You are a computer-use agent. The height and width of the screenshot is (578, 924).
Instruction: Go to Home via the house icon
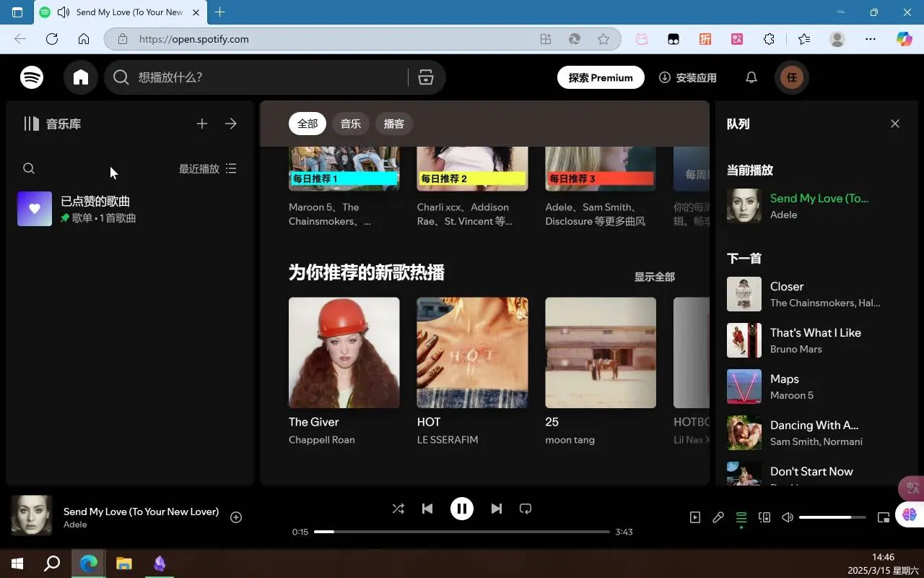click(x=81, y=77)
